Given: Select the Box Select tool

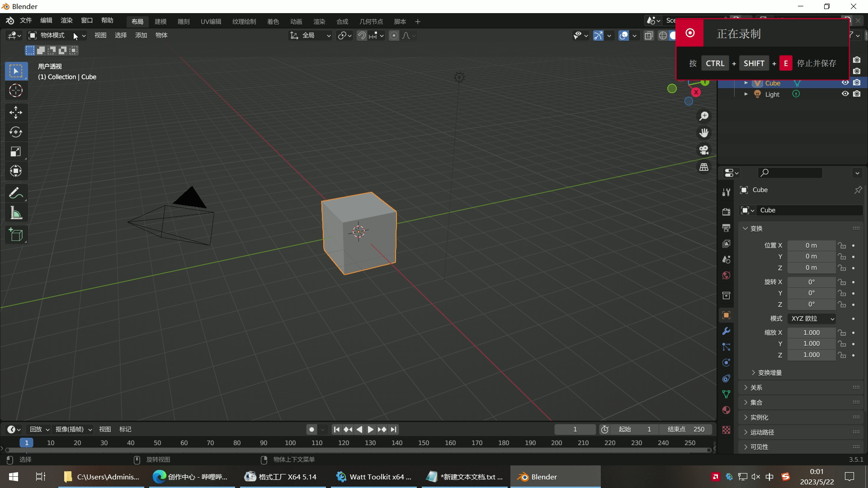Looking at the screenshot, I should [16, 71].
